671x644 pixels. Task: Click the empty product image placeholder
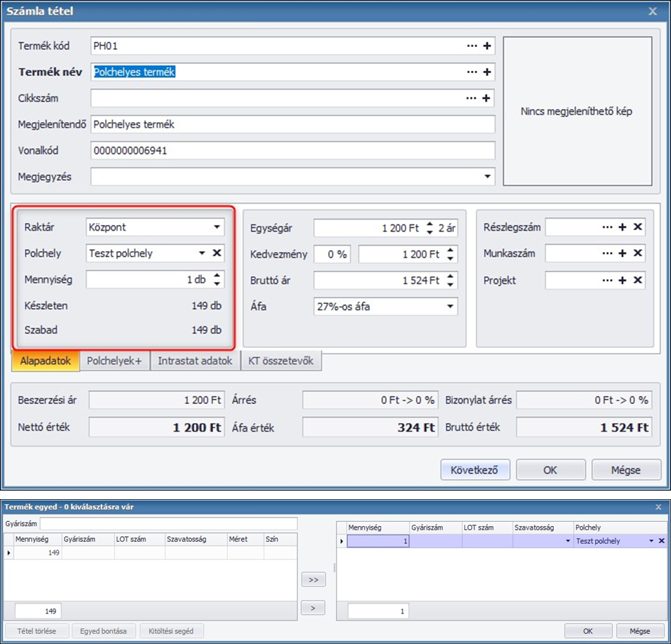click(x=577, y=111)
